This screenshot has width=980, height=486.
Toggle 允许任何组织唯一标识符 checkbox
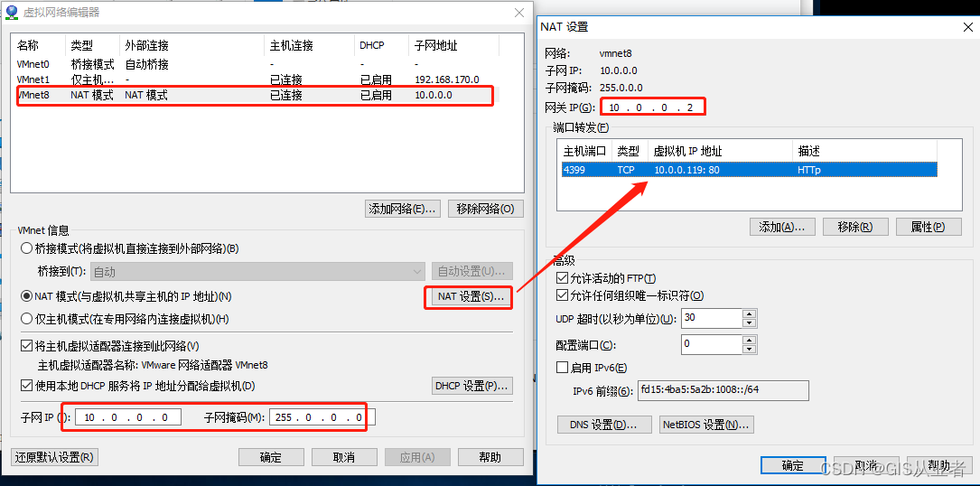point(561,296)
